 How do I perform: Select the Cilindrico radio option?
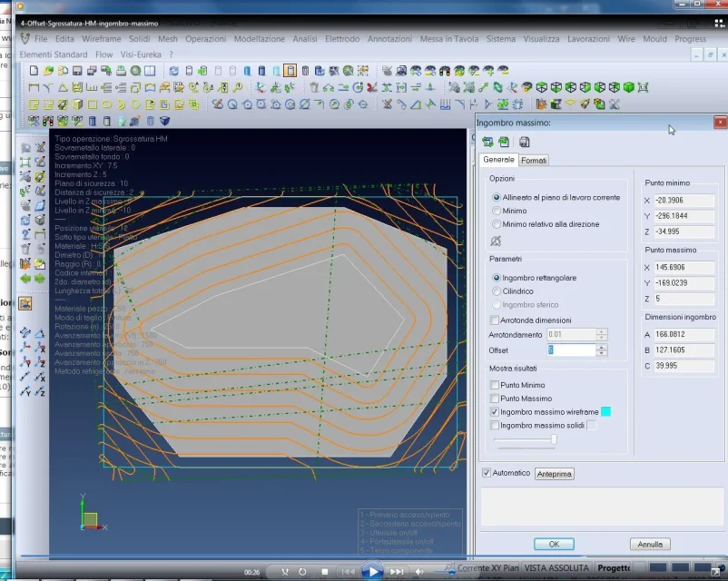[x=497, y=291]
